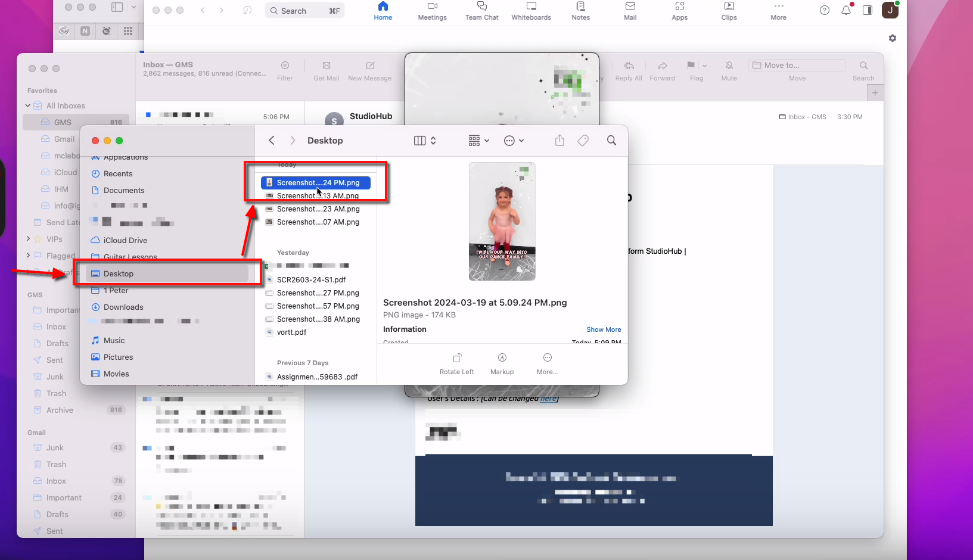Click Zoom profile avatar J
The height and width of the screenshot is (560, 973).
(890, 10)
